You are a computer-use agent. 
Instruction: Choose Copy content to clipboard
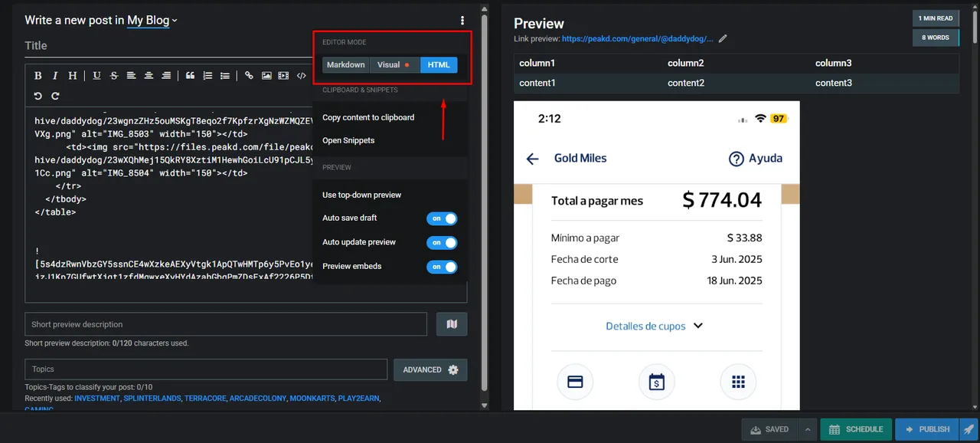(368, 117)
